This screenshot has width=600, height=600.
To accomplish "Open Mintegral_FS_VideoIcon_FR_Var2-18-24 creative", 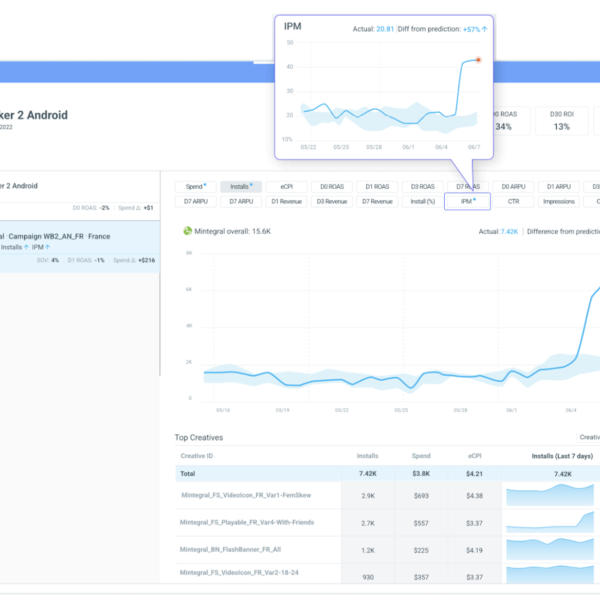I will (239, 572).
